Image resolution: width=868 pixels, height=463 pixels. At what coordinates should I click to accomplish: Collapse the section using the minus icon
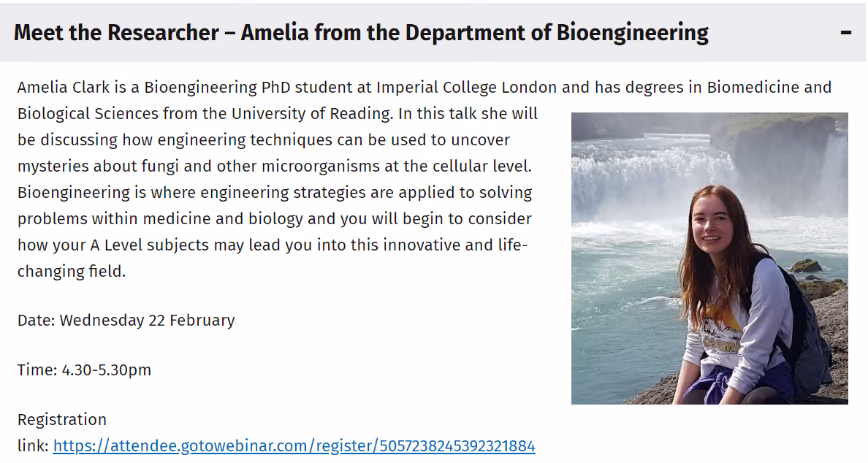[x=846, y=33]
